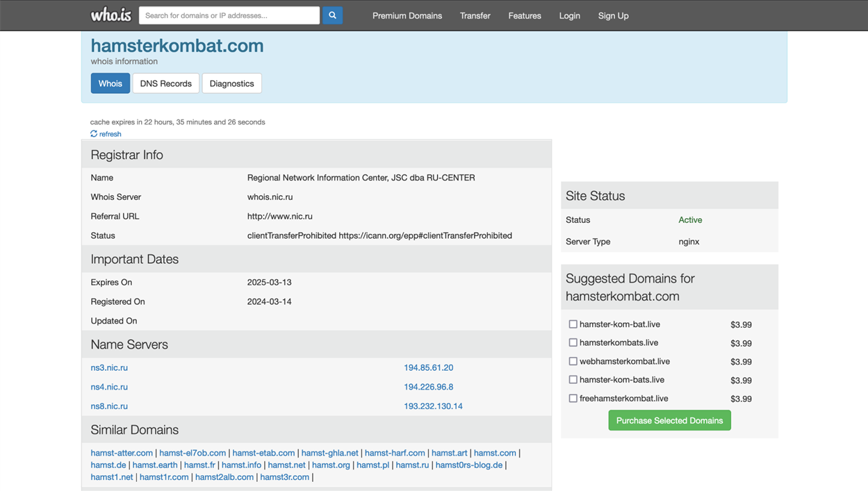Open similar domain hamst.ru
868x491 pixels.
[x=412, y=465]
